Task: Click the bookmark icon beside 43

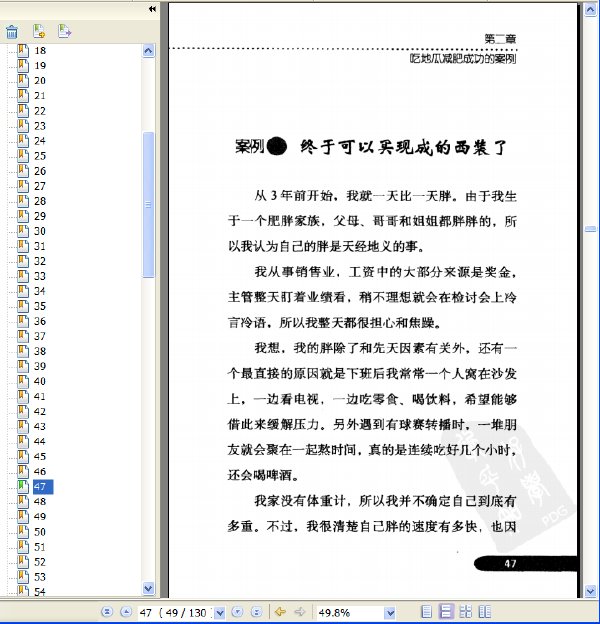Action: pyautogui.click(x=23, y=426)
